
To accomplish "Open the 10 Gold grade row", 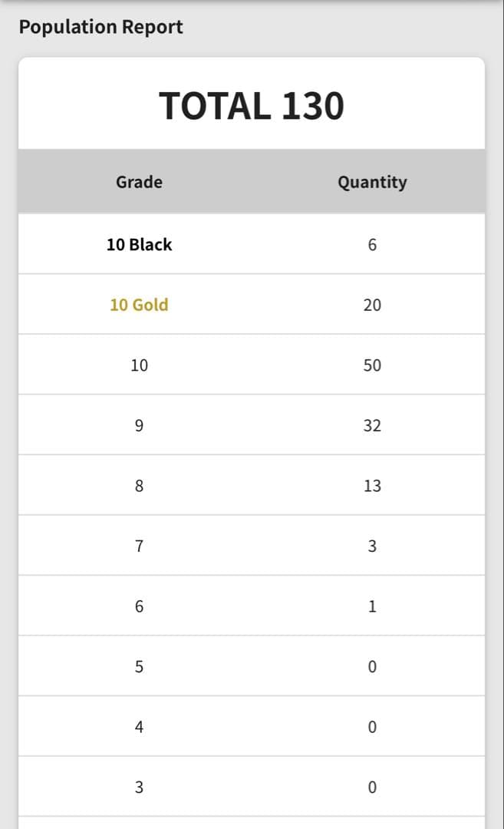I will 139,305.
